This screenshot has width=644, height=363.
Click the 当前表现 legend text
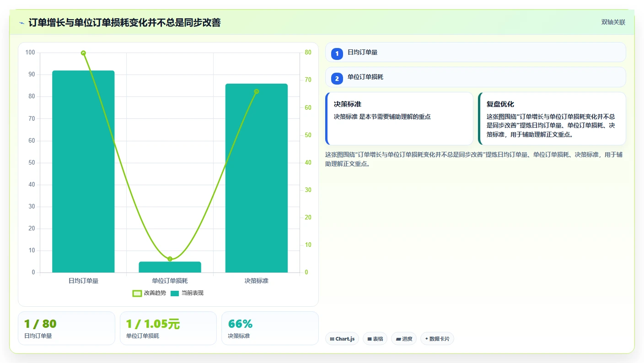[x=193, y=293]
